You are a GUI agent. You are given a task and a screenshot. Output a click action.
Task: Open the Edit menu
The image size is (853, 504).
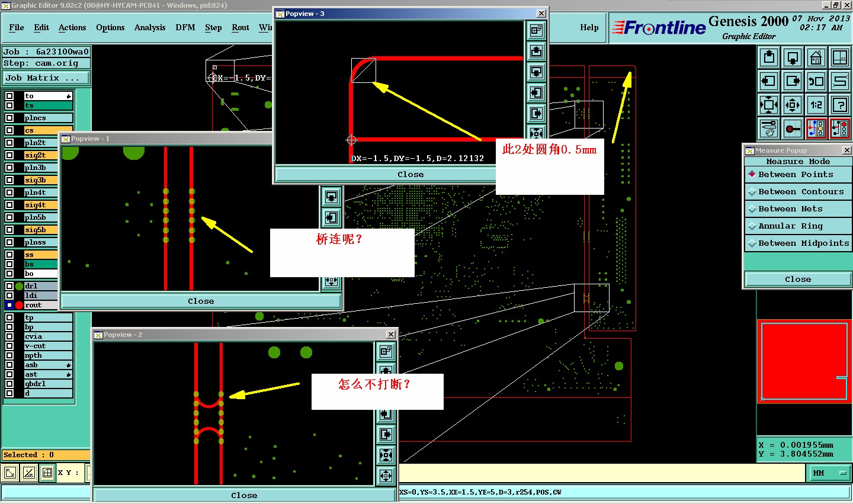(41, 28)
